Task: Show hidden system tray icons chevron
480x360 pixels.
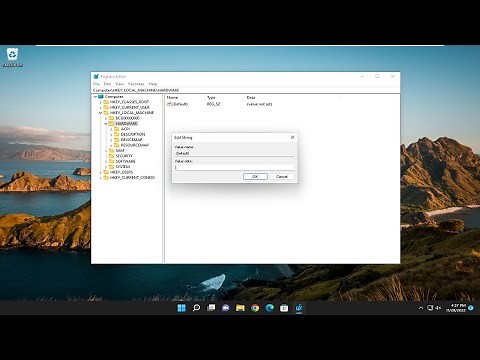Action: point(421,308)
